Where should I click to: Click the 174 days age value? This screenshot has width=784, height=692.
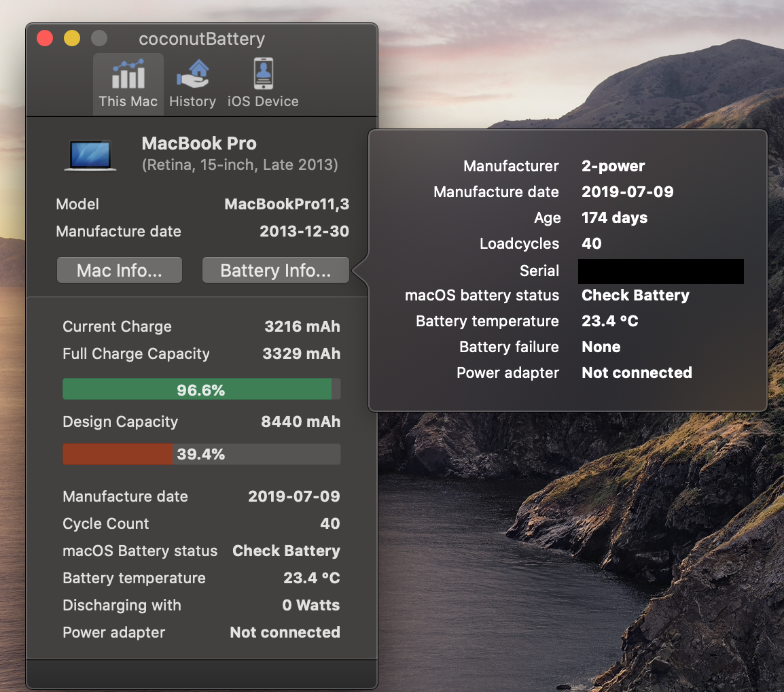[x=615, y=218]
